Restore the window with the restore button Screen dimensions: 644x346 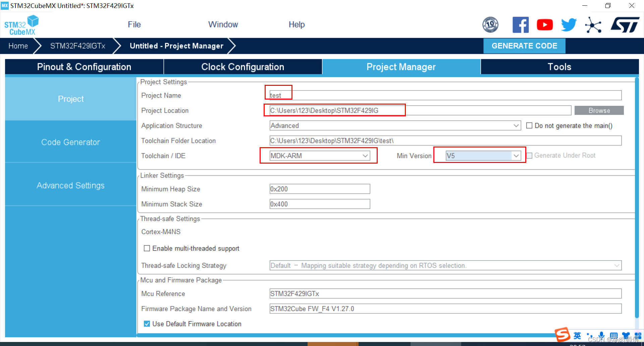pos(608,6)
